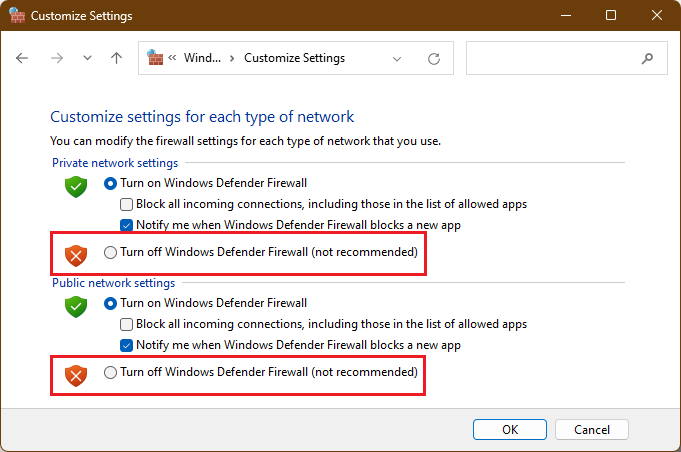Open the 'Wind...' breadcrumb item
The image size is (681, 452).
point(202,58)
